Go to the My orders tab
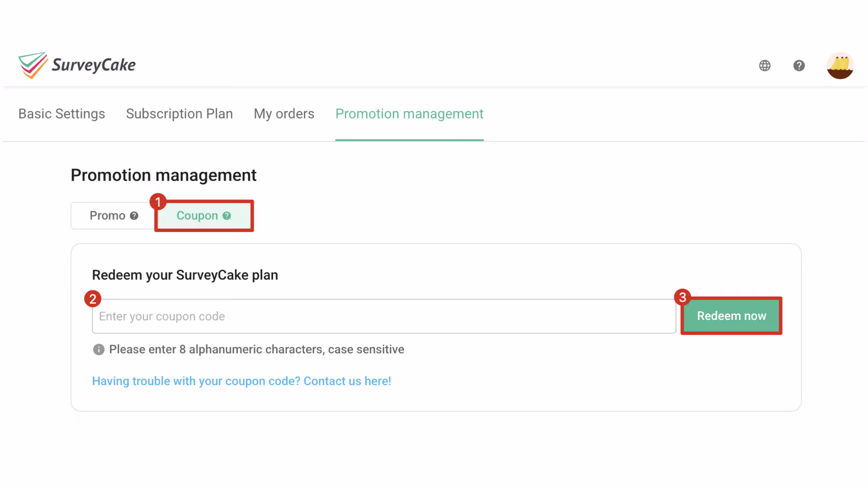Image resolution: width=868 pixels, height=488 pixels. [x=284, y=114]
